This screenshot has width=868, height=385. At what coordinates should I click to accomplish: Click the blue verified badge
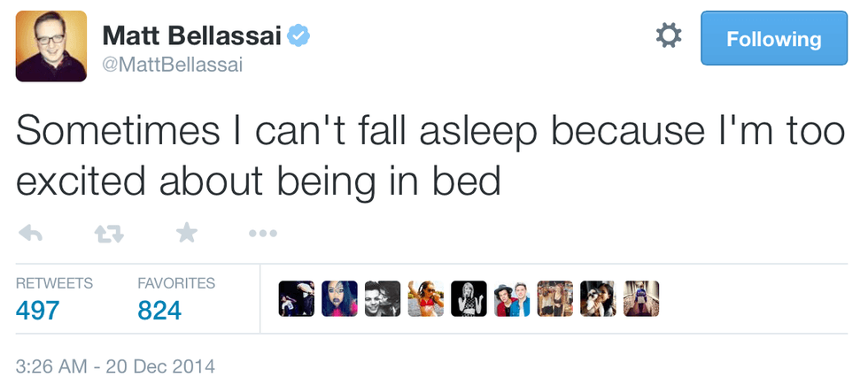300,35
